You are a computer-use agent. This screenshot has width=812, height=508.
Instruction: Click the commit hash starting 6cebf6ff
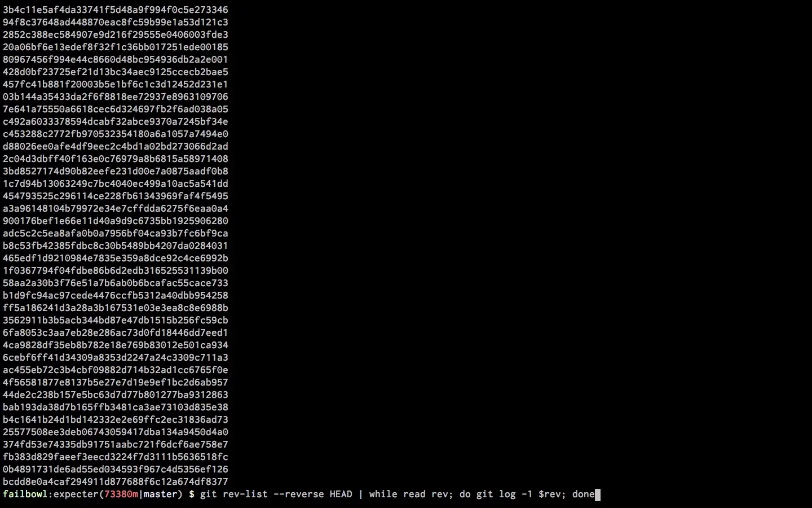[x=116, y=357]
